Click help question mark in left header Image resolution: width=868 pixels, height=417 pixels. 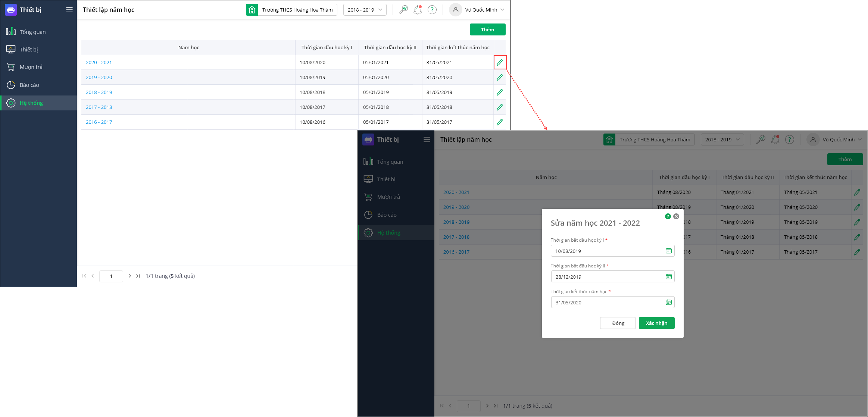tap(432, 10)
